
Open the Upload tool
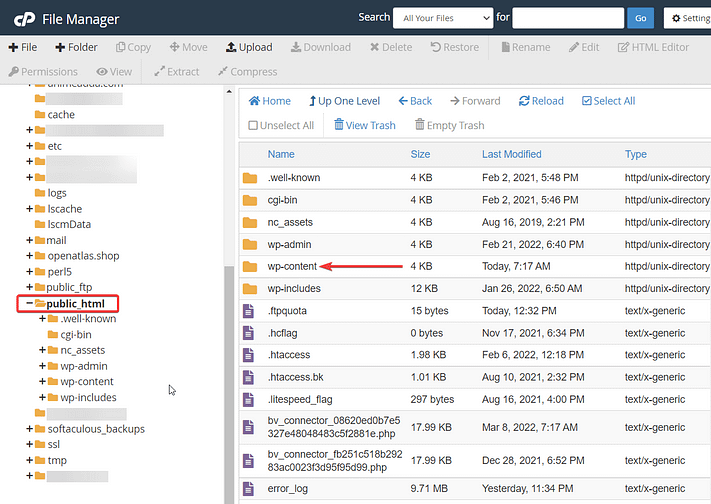tap(249, 47)
